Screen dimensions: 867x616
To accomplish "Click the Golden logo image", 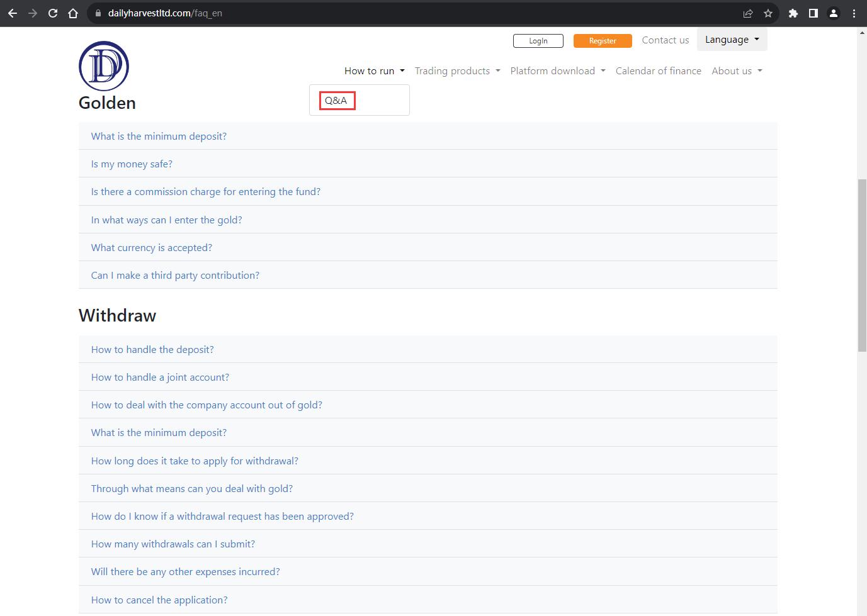I will [x=104, y=65].
